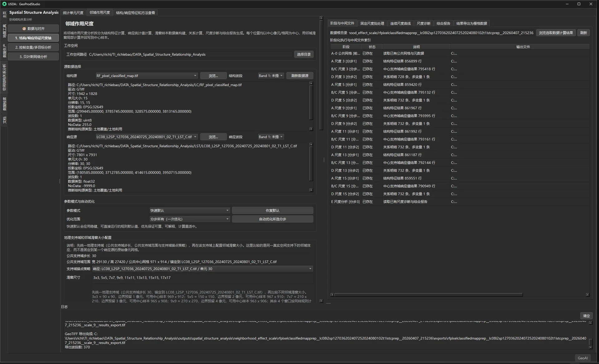Click response source info scroll-down arrow

point(311,190)
